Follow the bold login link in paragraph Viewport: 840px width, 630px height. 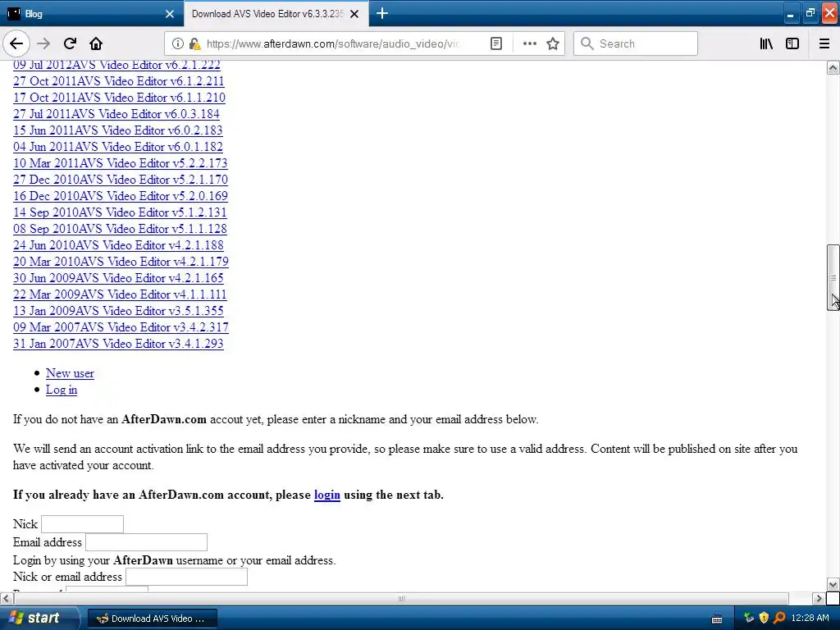pos(326,495)
